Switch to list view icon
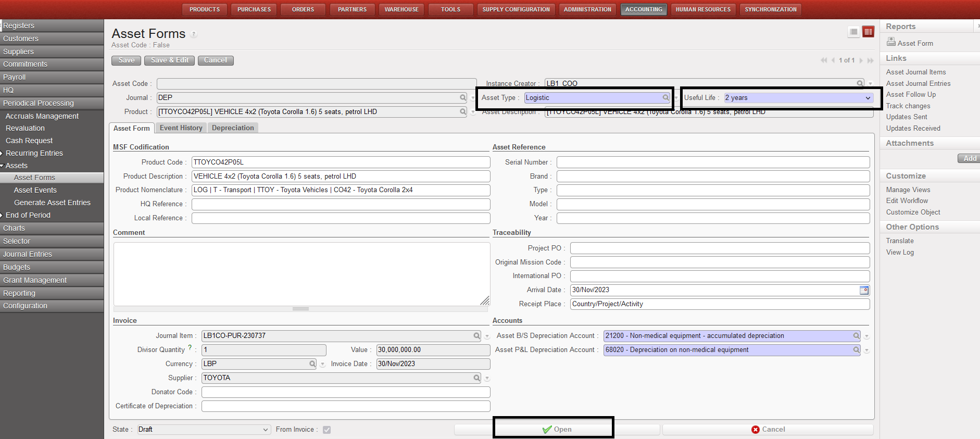Viewport: 980px width, 439px height. coord(853,32)
